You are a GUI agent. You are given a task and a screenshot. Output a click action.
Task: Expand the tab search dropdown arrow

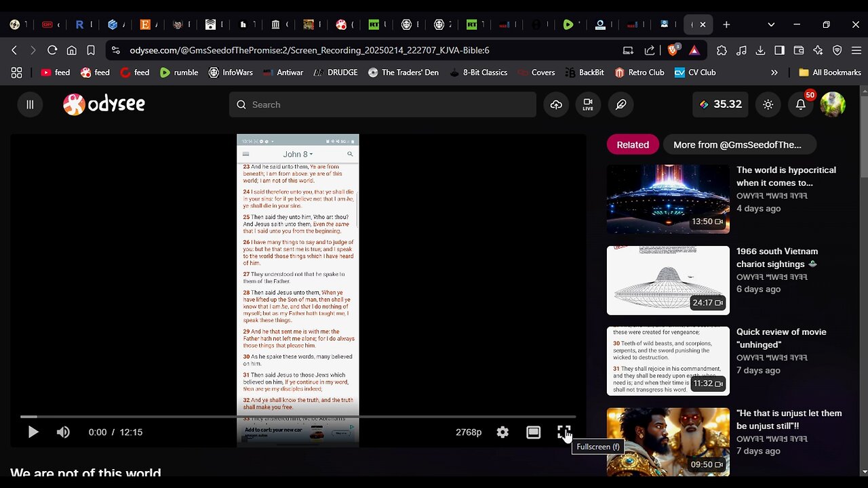pos(771,24)
